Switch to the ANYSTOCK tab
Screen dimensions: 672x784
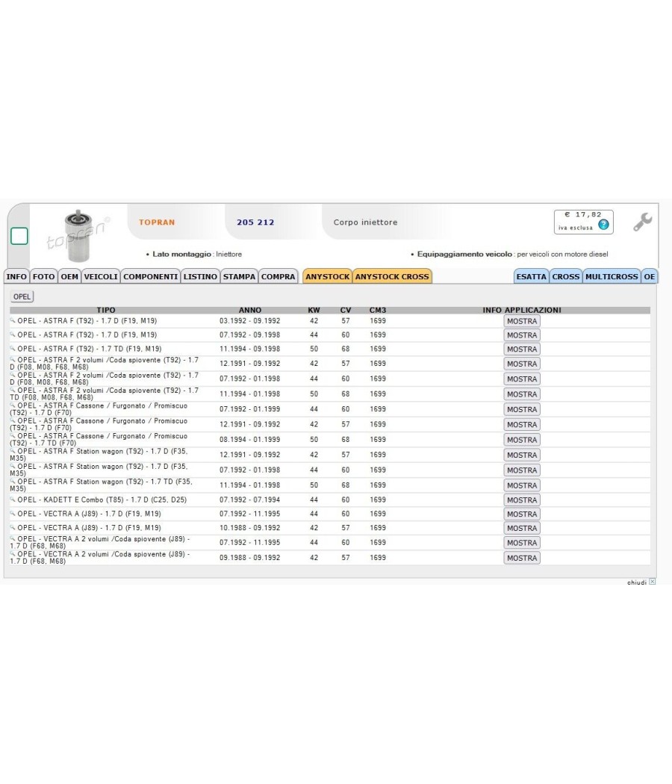click(x=328, y=276)
